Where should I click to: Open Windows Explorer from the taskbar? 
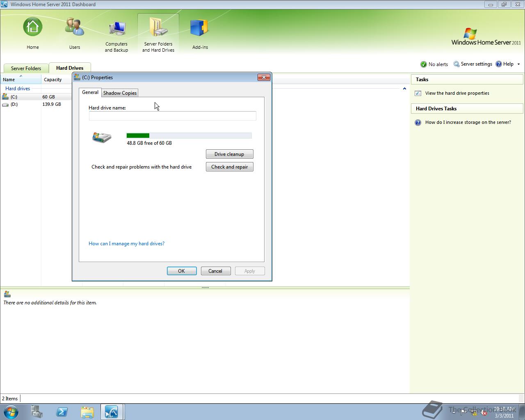(x=87, y=412)
